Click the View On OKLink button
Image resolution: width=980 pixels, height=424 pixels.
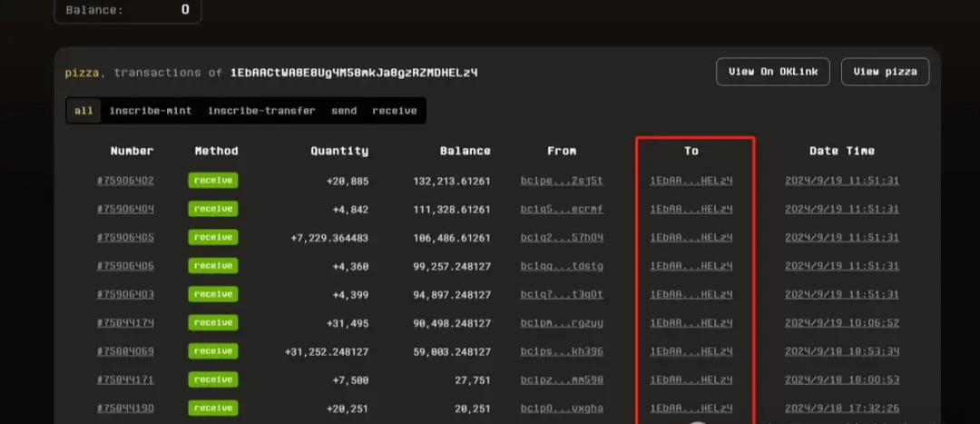click(x=772, y=72)
